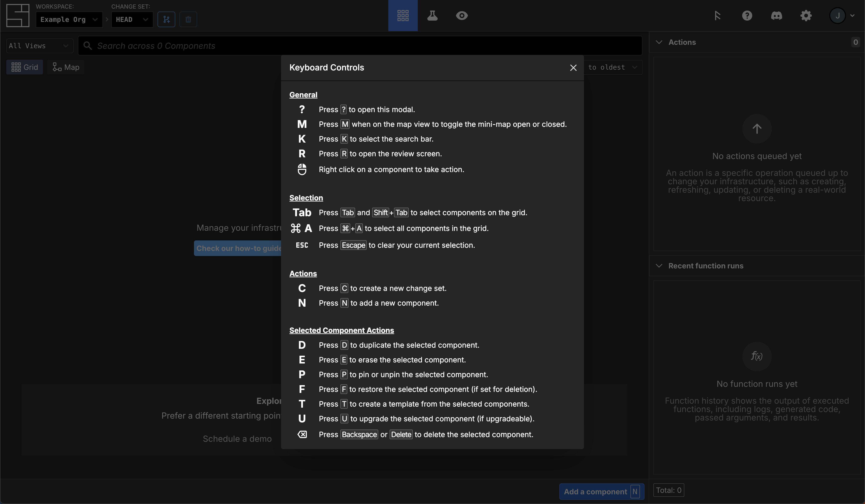Click the Selection section heading
The width and height of the screenshot is (865, 504).
306,198
